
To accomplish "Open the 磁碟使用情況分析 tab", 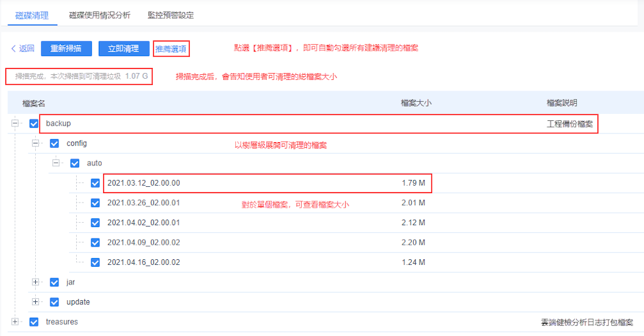I will tap(99, 15).
